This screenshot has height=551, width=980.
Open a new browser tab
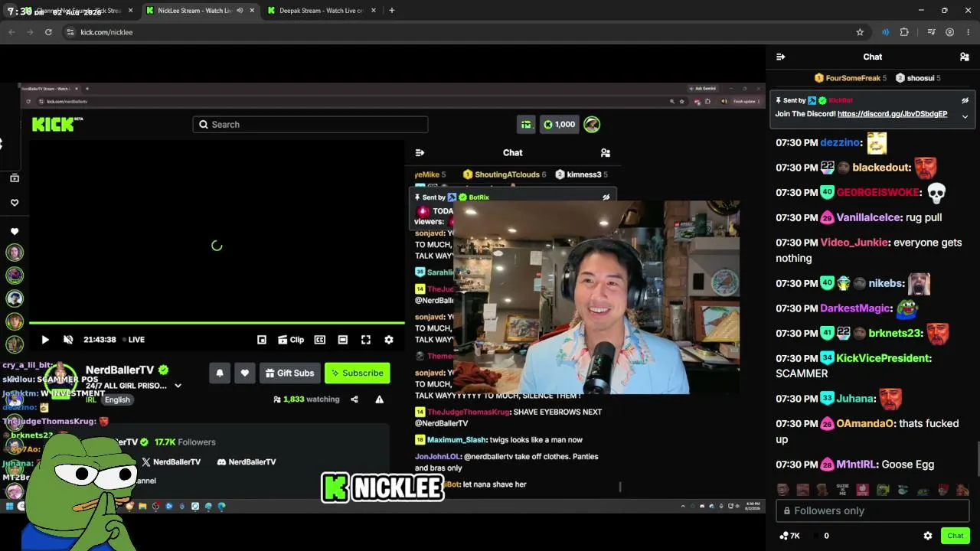391,11
